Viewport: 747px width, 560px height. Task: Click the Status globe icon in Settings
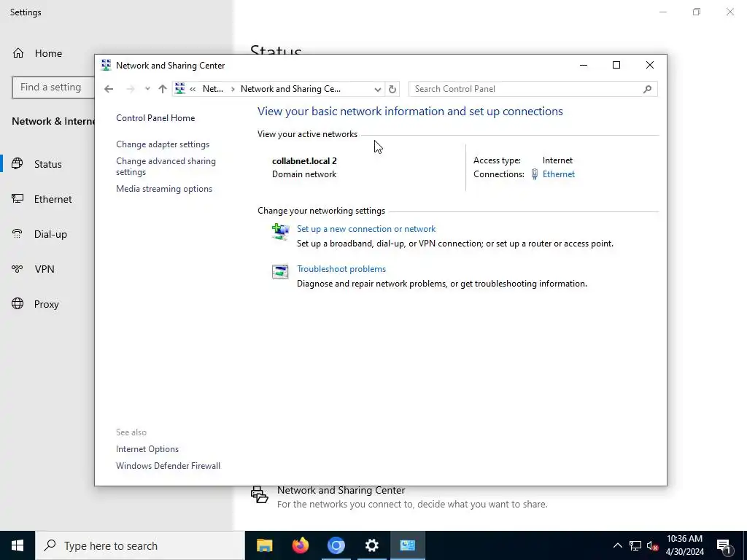click(18, 164)
